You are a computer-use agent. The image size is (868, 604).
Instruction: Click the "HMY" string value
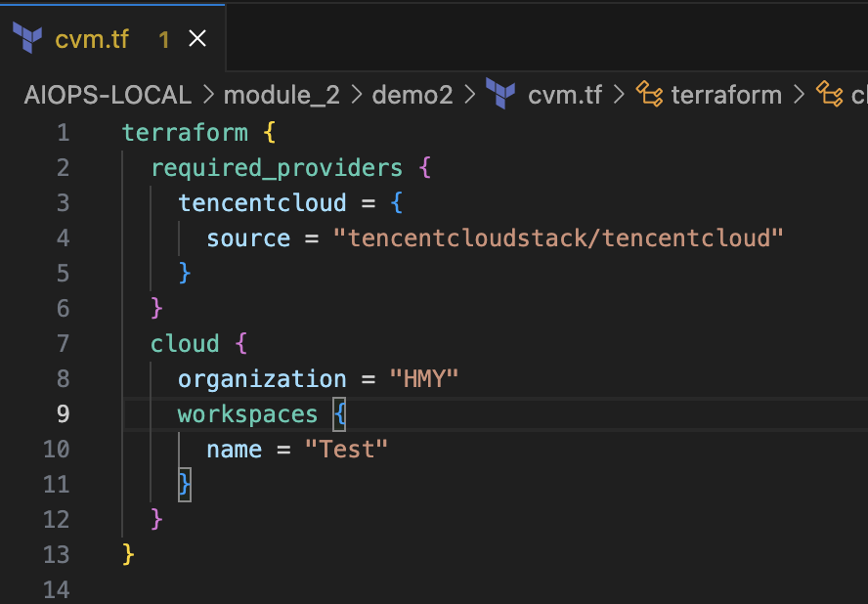423,379
